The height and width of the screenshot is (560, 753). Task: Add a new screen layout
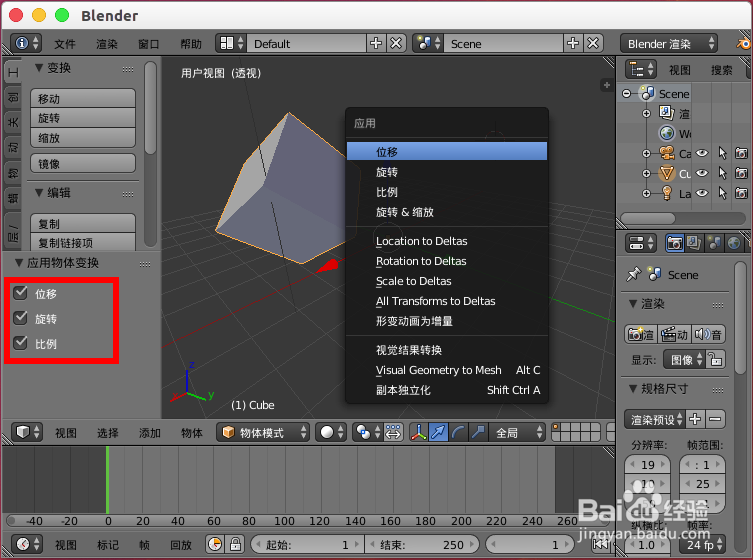pyautogui.click(x=376, y=43)
